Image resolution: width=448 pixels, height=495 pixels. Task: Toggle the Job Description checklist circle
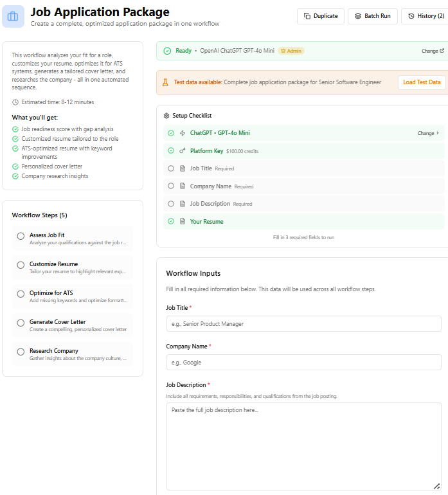pyautogui.click(x=171, y=204)
